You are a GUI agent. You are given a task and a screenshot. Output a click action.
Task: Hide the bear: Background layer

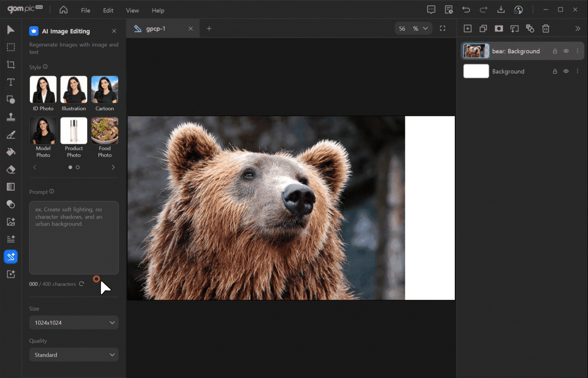[x=566, y=51]
